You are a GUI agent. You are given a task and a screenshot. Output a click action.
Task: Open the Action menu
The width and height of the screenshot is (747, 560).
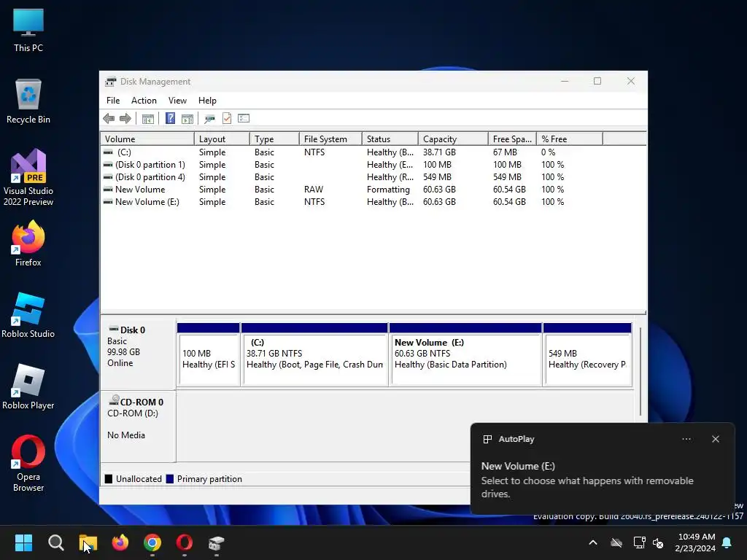tap(144, 101)
